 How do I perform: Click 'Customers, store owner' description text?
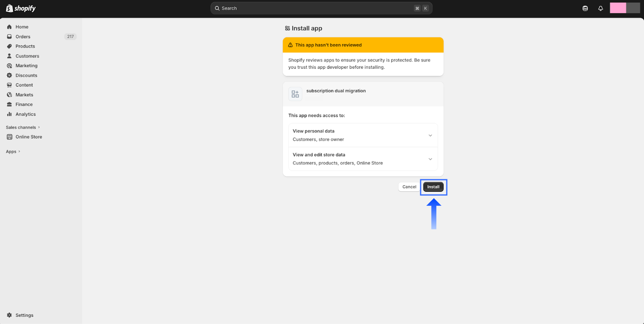(x=318, y=139)
